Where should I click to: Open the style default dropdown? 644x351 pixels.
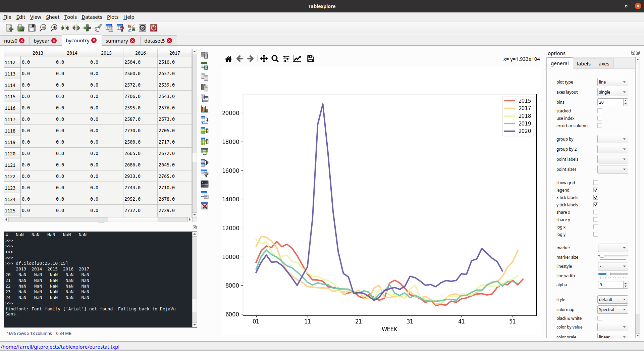[612, 300]
